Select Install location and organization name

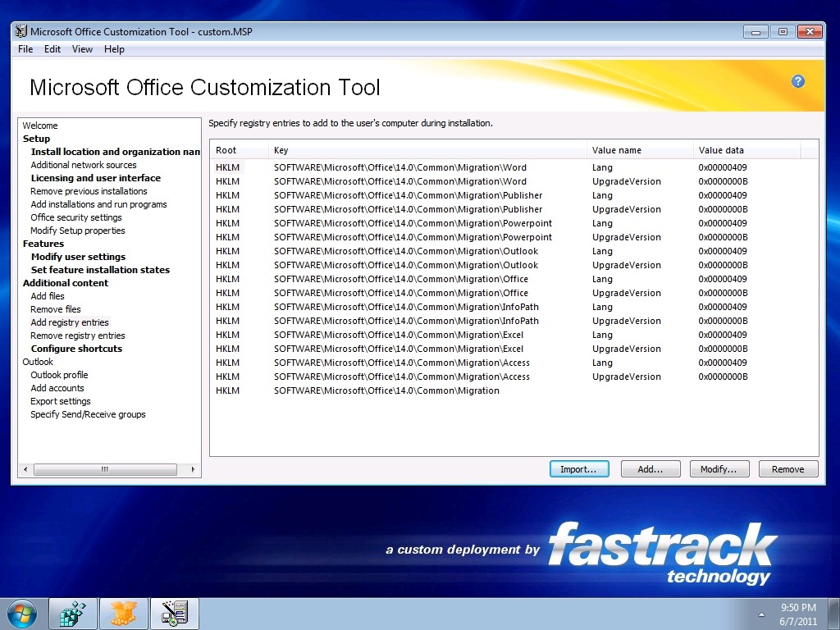[115, 152]
